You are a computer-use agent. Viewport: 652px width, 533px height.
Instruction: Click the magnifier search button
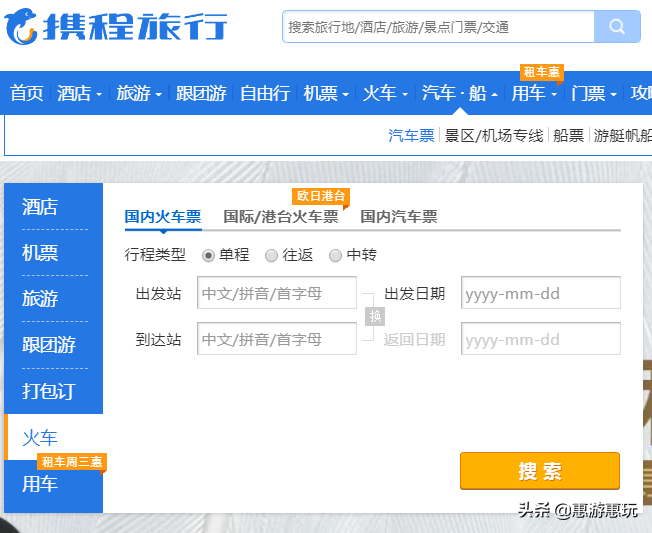pyautogui.click(x=617, y=27)
